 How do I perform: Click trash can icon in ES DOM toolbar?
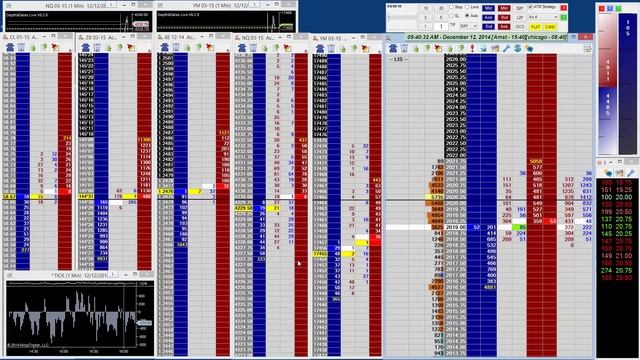(404, 49)
